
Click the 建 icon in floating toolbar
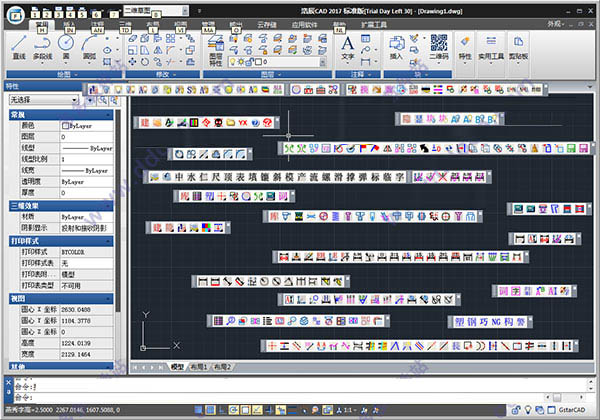tap(145, 123)
